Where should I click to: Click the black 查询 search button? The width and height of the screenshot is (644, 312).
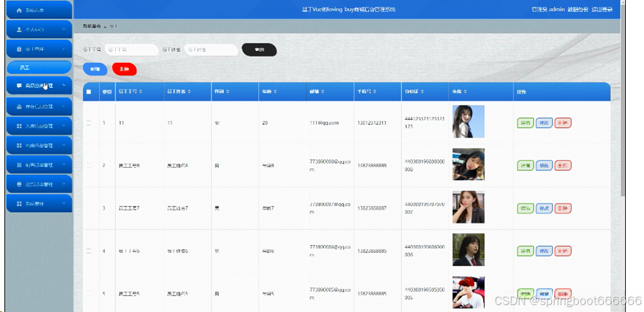pos(259,49)
